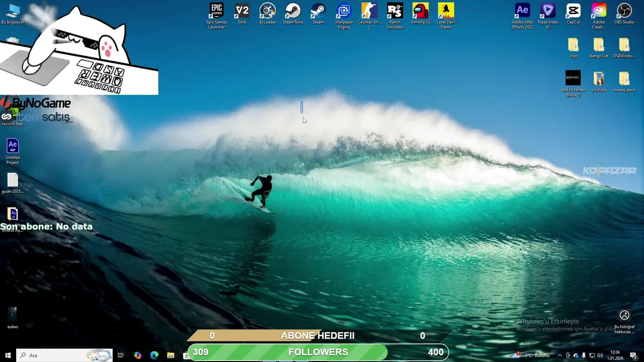
Task: Select the Counter-Strike 2 shortcut
Action: coord(369,16)
